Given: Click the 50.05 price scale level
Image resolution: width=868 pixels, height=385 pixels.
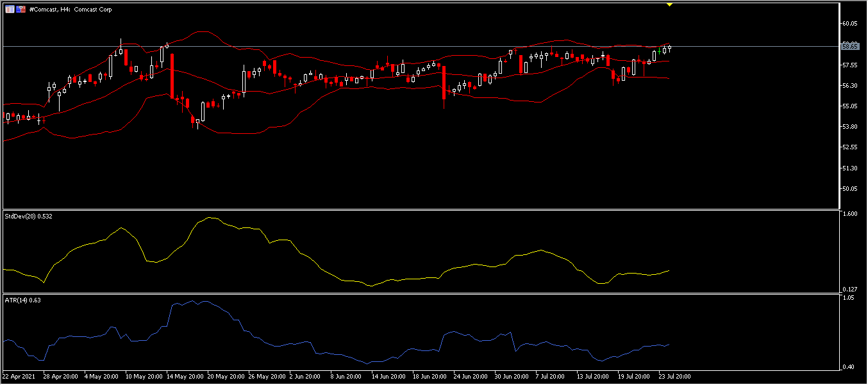Looking at the screenshot, I should [x=850, y=189].
